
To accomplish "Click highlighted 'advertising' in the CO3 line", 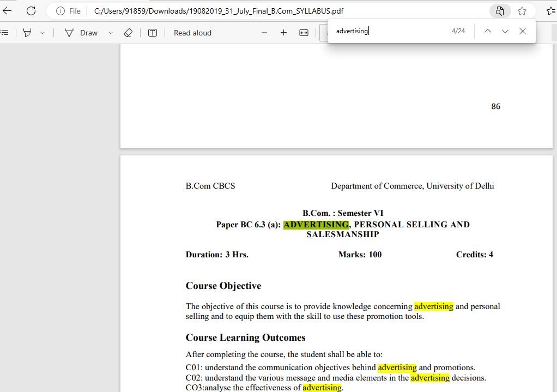I will click(322, 388).
